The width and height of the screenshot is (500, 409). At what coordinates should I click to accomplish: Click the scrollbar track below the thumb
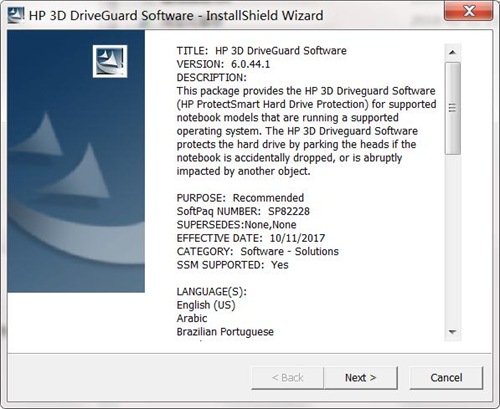coord(452,239)
